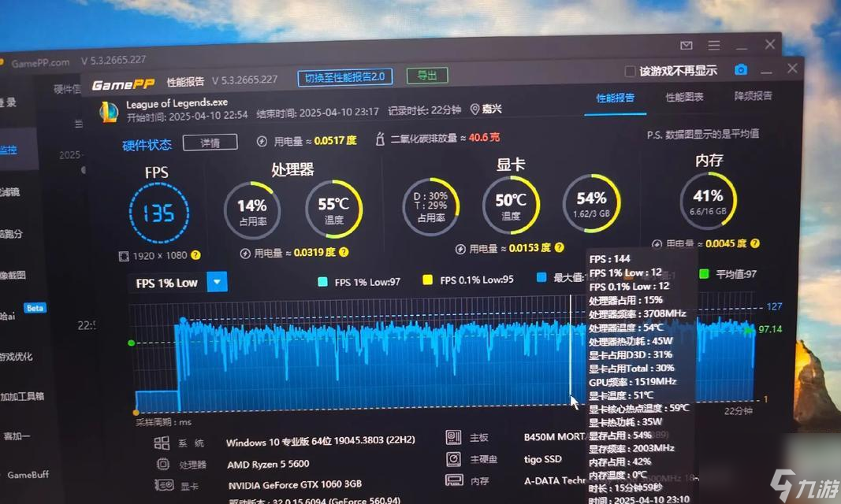This screenshot has height=504, width=841.
Task: Open hamburger menu in back GamePP window
Action: [714, 45]
